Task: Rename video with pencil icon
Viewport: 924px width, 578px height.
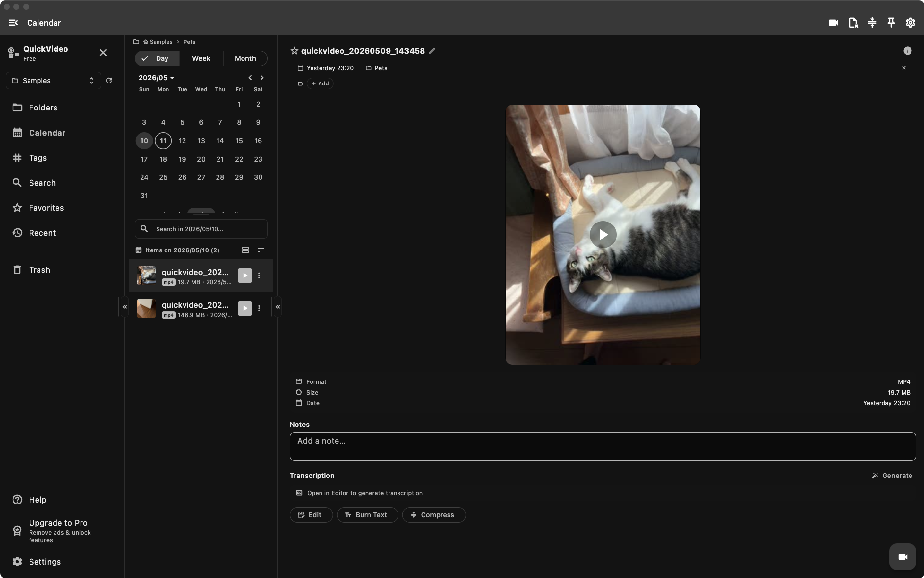Action: coord(432,50)
